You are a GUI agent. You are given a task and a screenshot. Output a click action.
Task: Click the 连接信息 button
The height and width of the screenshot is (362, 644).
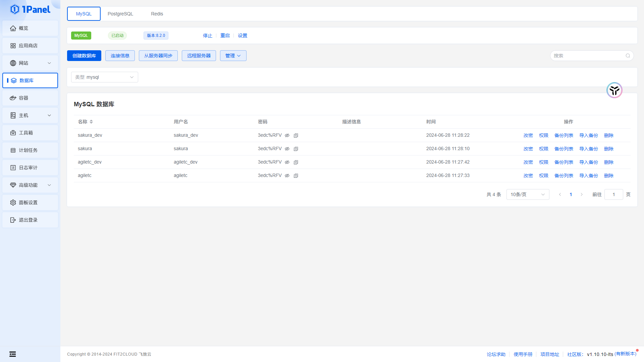coord(120,56)
